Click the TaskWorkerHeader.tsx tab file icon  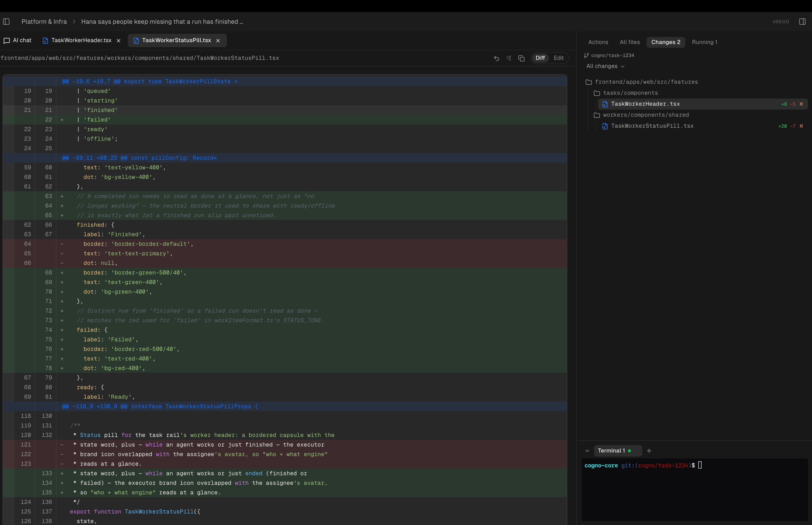tap(45, 41)
